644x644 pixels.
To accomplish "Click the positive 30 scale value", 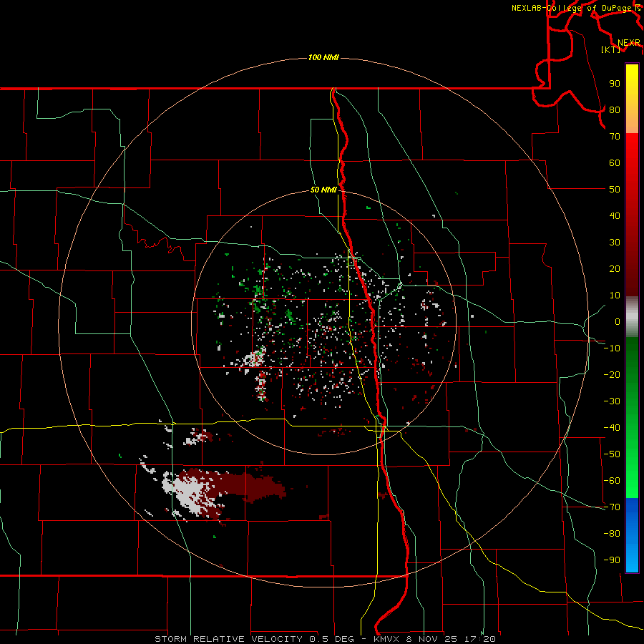I will [615, 243].
